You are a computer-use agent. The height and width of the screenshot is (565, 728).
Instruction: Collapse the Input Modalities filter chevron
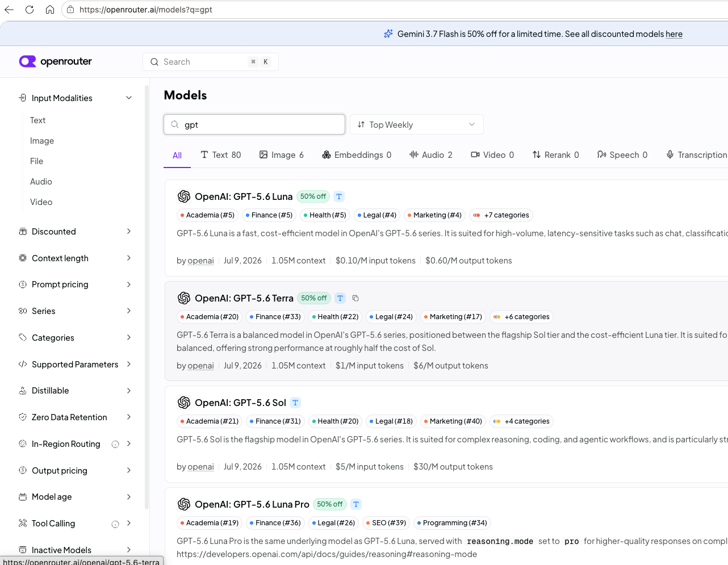tap(129, 98)
